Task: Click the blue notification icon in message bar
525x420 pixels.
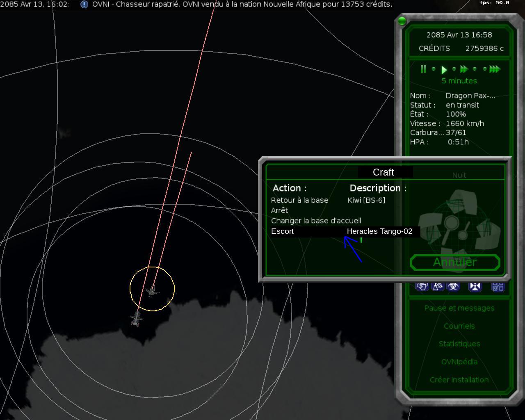Action: point(84,4)
